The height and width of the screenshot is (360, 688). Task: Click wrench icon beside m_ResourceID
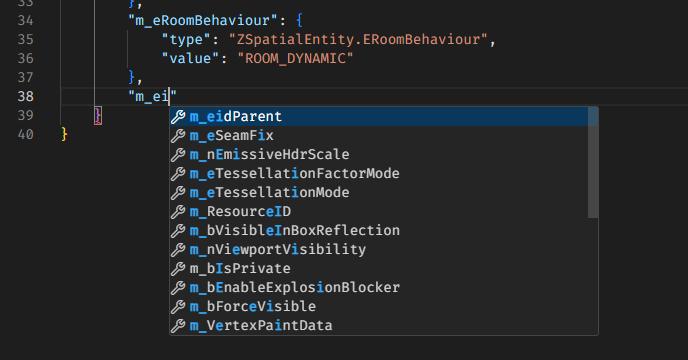pos(178,212)
